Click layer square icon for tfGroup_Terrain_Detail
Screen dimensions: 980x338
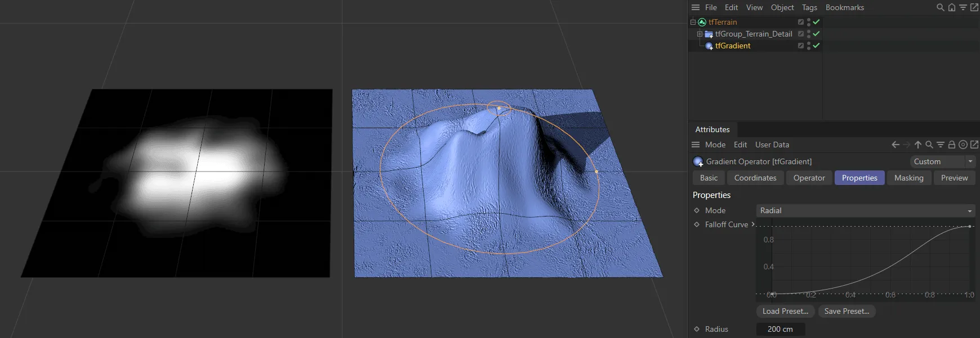(800, 34)
